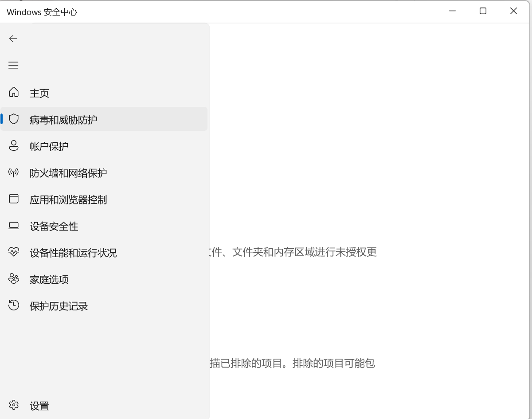This screenshot has height=419, width=532.
Task: Click the laptop icon for 设备安全性
Action: point(14,226)
